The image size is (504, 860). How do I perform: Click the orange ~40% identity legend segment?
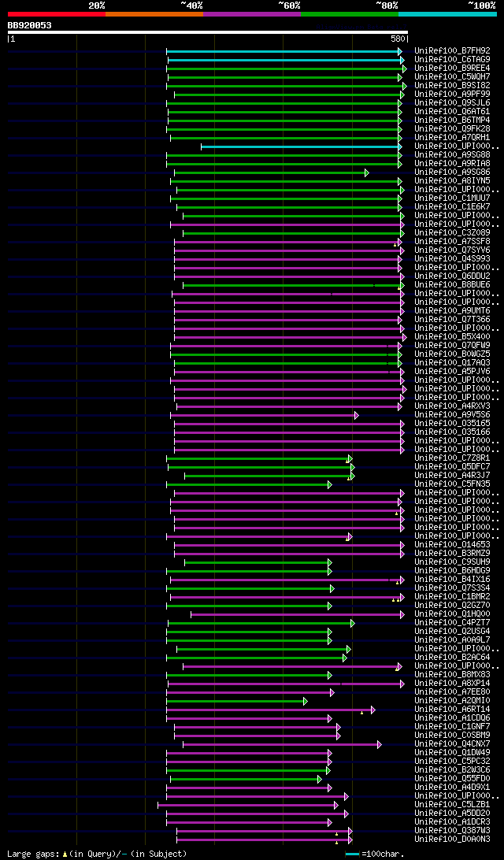tap(154, 13)
